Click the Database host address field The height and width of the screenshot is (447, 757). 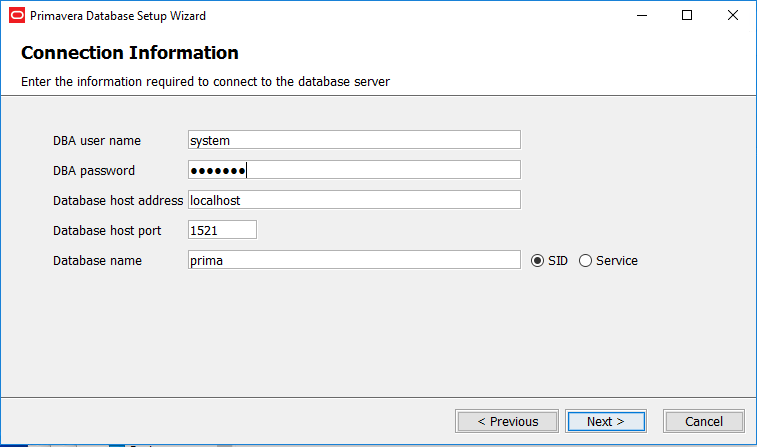[354, 200]
